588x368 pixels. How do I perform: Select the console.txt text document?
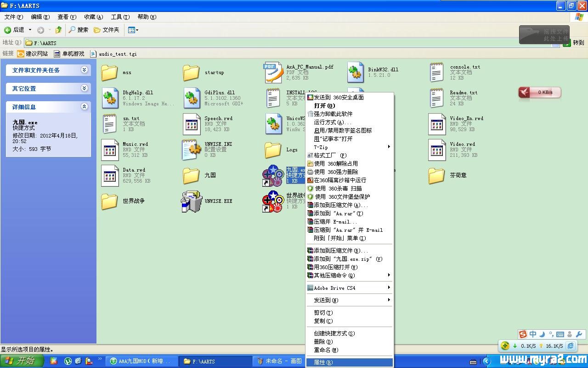(454, 72)
